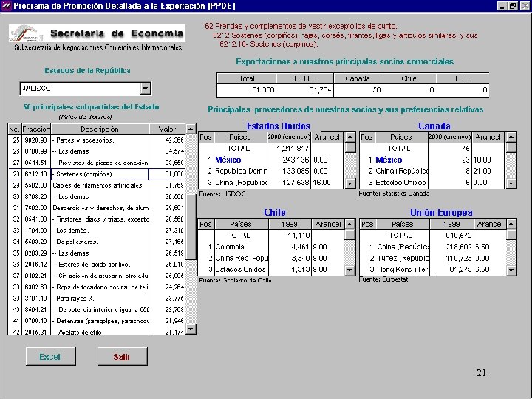Click the Salir exit button
Viewport: 532px width, 399px height.
pyautogui.click(x=122, y=356)
